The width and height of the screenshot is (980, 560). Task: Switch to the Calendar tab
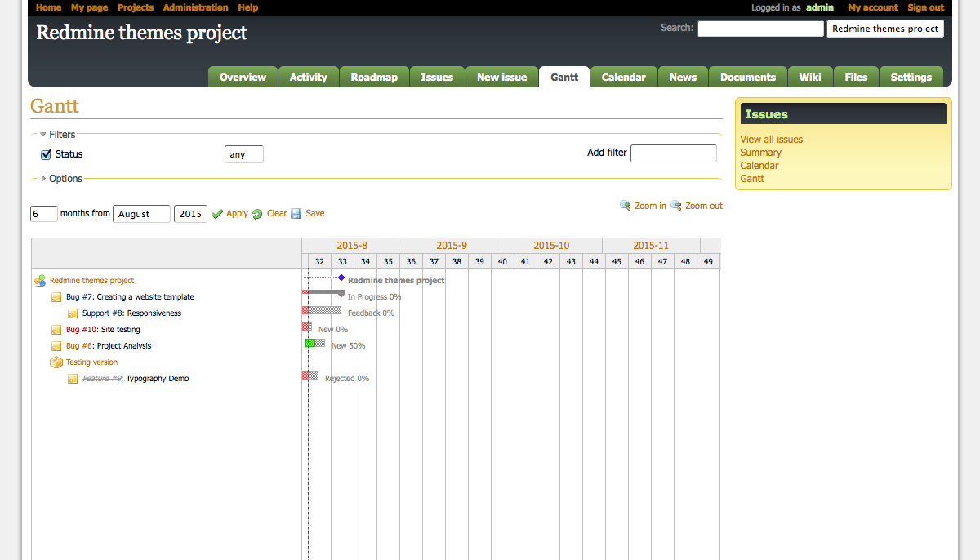point(624,78)
